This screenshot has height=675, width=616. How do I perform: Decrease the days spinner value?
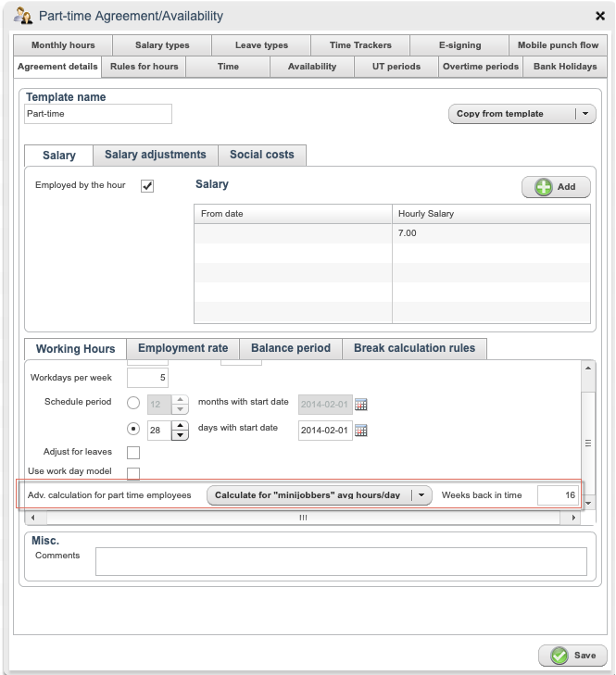pyautogui.click(x=180, y=435)
